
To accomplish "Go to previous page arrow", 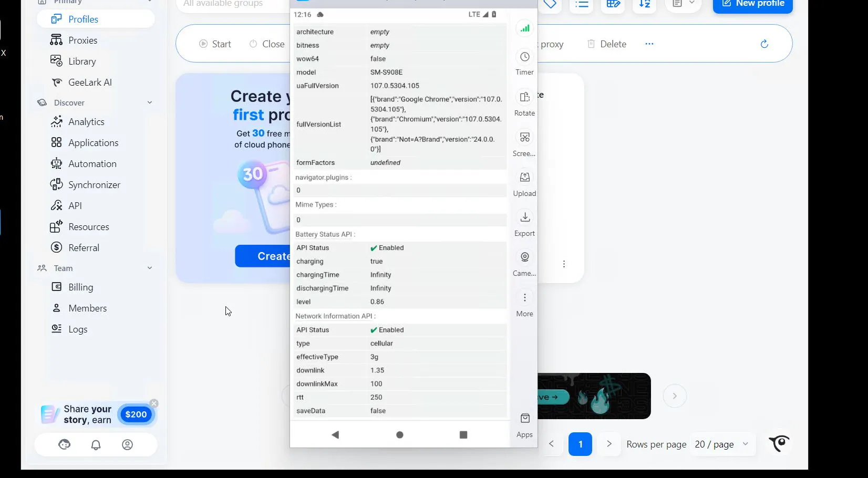I will click(551, 444).
